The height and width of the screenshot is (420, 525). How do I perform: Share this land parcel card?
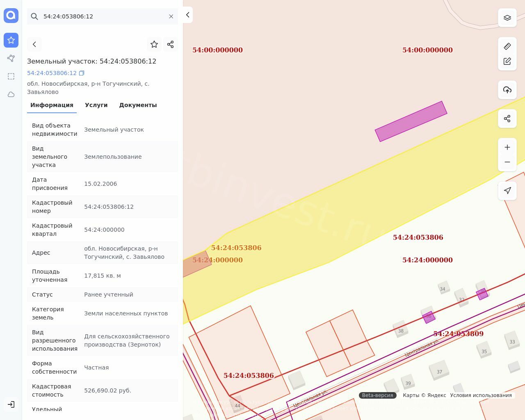point(171,44)
